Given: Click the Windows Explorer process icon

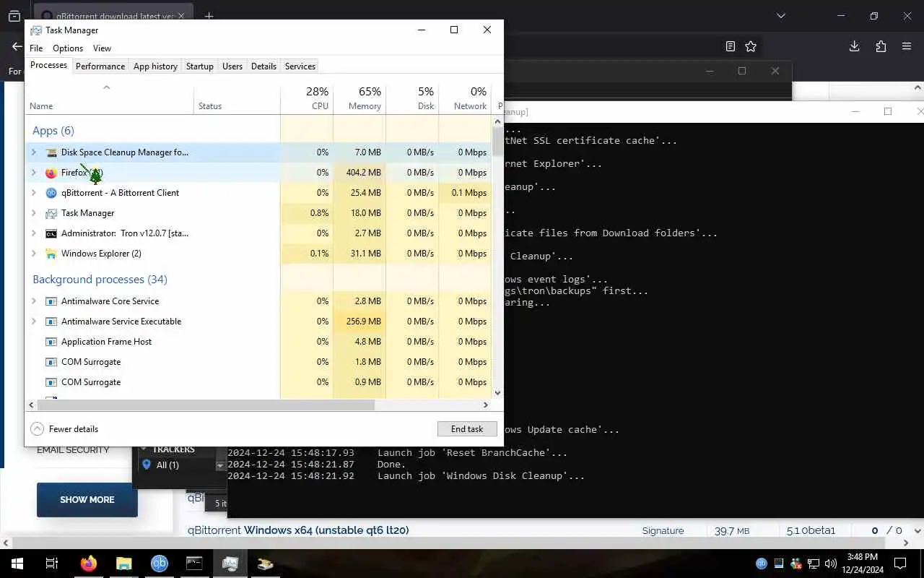Looking at the screenshot, I should (x=51, y=254).
